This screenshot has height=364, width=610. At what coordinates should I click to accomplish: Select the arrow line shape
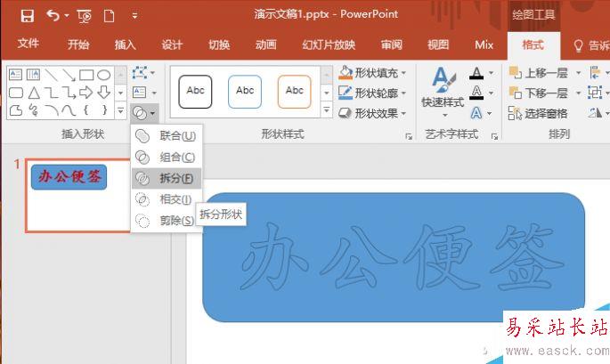tap(69, 75)
